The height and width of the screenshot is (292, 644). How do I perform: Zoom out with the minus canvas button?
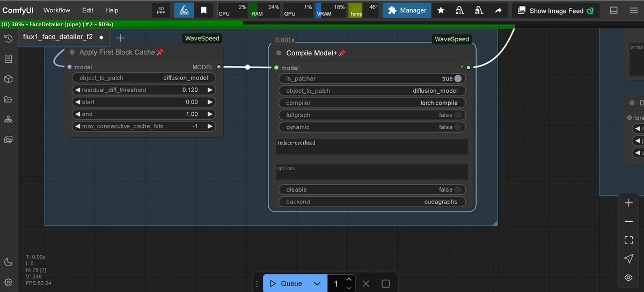tap(628, 221)
